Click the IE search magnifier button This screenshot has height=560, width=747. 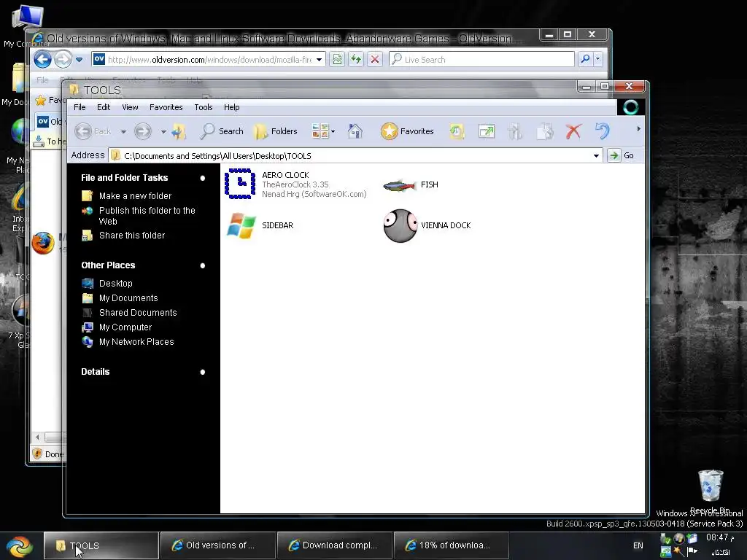point(585,59)
